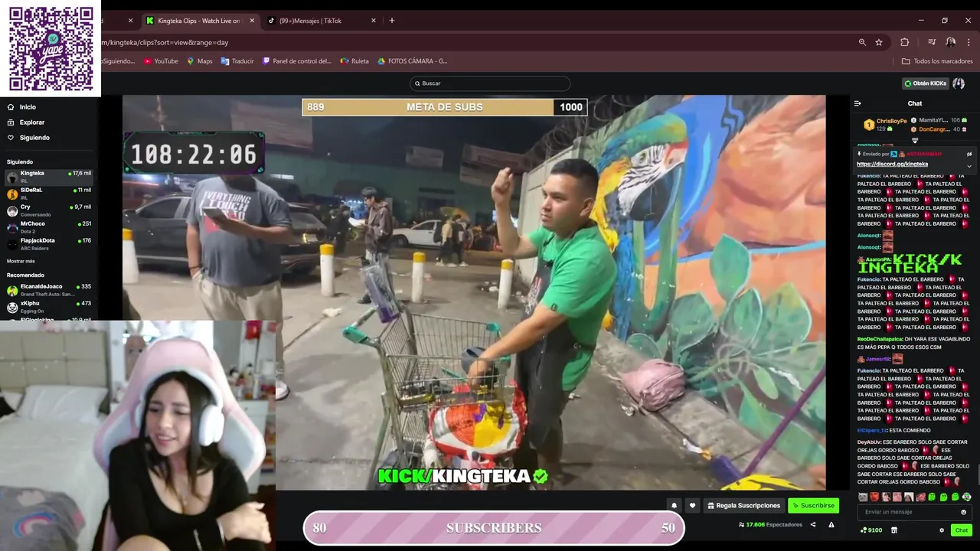Image resolution: width=980 pixels, height=551 pixels.
Task: Click the Suscribirse button
Action: pos(813,506)
